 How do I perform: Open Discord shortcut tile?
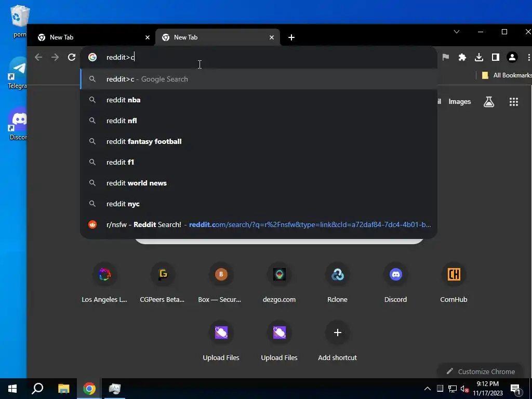pyautogui.click(x=395, y=283)
